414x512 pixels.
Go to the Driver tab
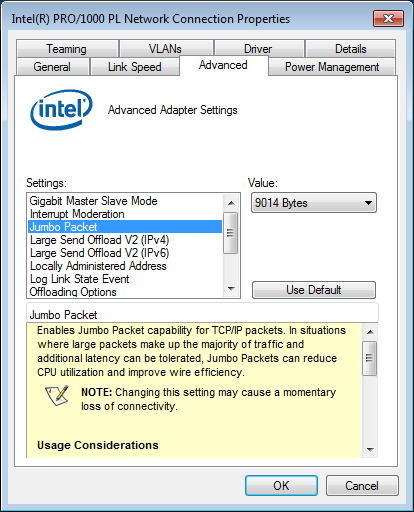(258, 49)
